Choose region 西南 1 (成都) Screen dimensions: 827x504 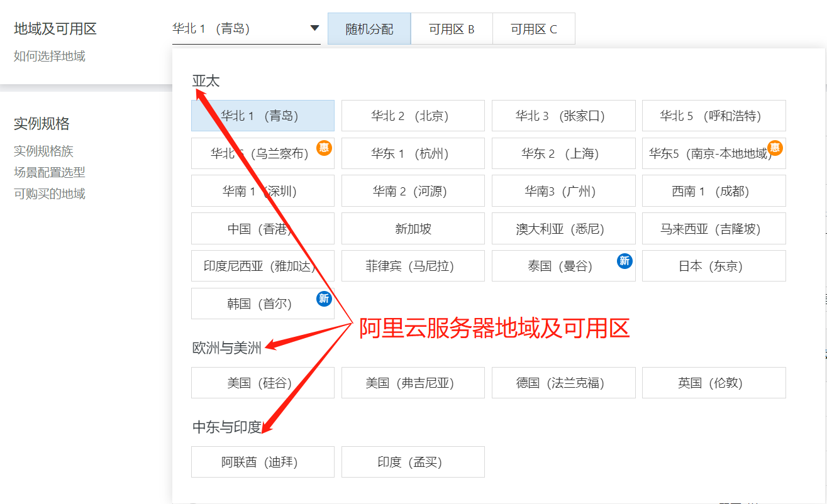click(714, 191)
